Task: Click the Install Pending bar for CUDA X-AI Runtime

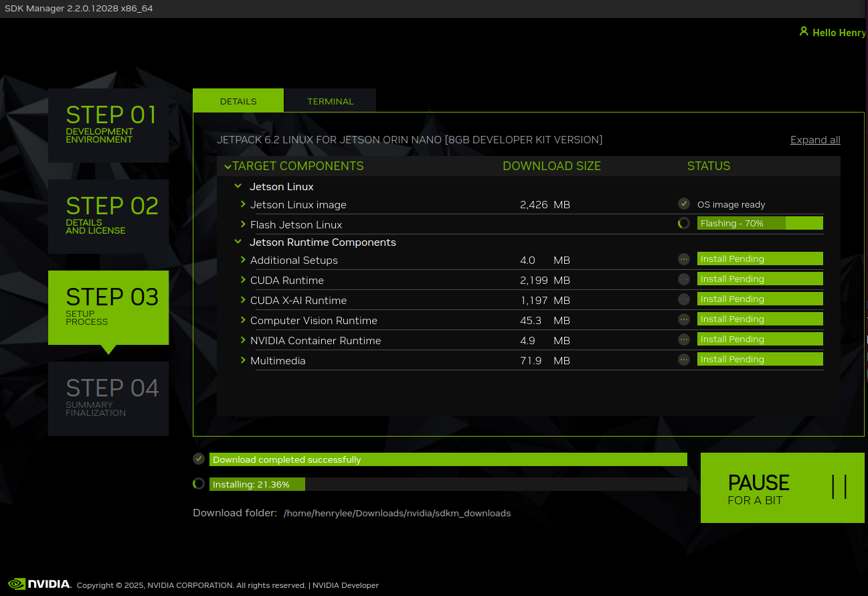Action: click(760, 299)
